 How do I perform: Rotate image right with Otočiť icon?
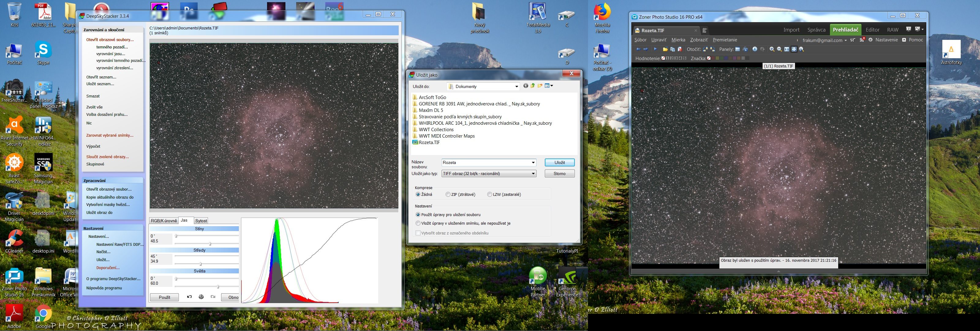click(713, 49)
